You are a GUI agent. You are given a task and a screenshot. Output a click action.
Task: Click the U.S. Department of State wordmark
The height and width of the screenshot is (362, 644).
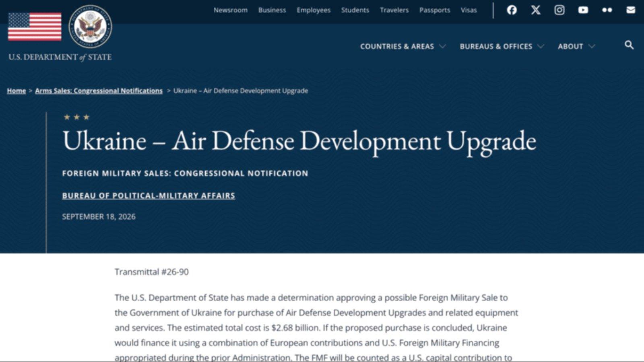60,57
